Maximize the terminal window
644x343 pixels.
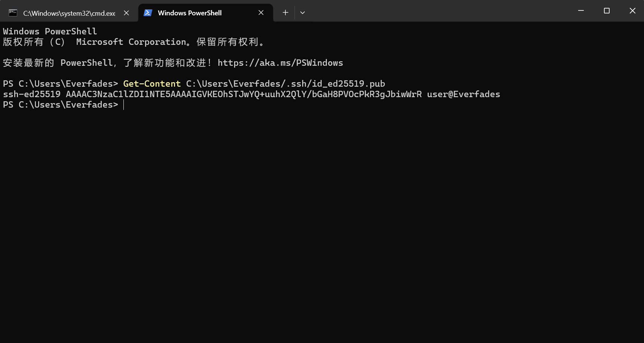[x=607, y=11]
